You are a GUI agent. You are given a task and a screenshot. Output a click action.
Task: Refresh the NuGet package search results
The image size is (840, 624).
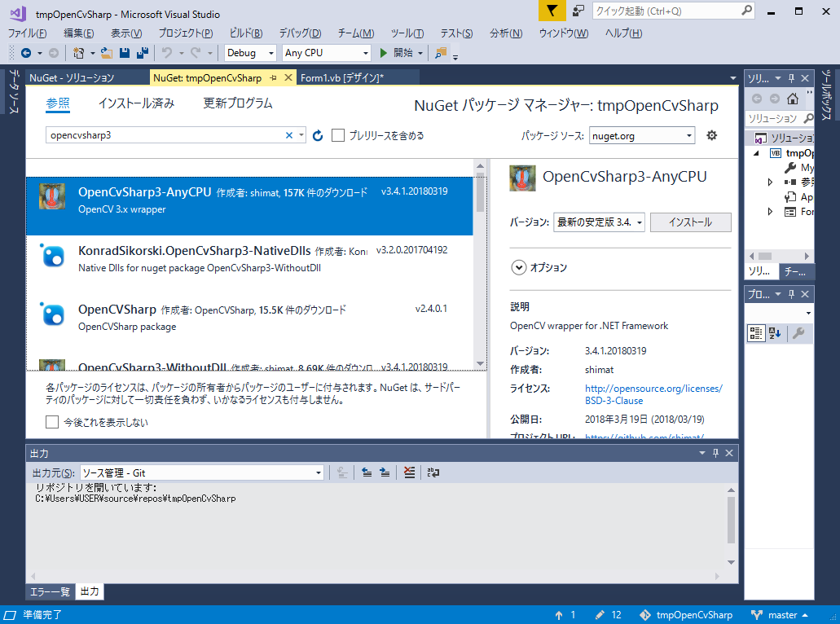click(x=318, y=136)
